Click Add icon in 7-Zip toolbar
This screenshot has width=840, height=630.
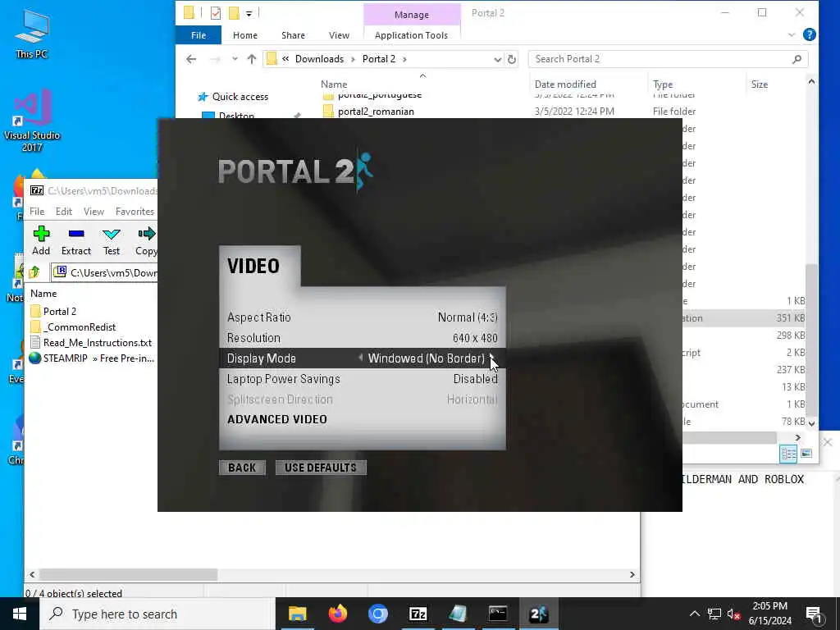coord(41,234)
